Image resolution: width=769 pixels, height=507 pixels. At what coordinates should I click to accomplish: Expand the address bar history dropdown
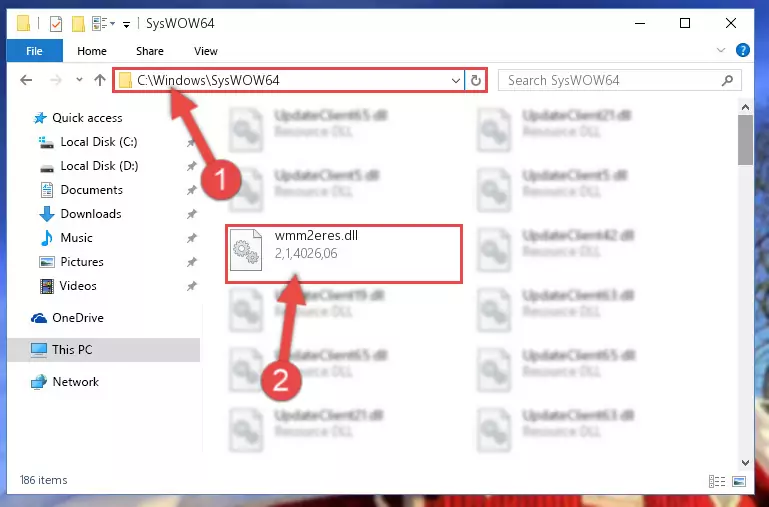456,80
